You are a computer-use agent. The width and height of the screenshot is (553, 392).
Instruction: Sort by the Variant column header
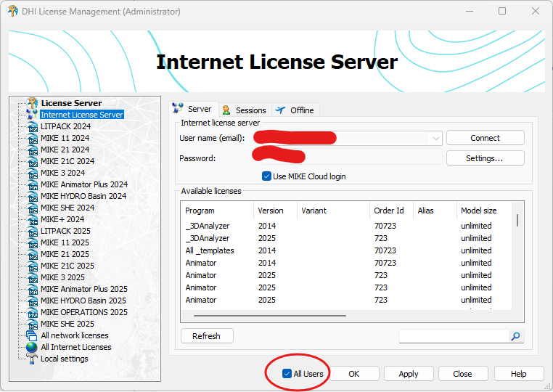coord(333,211)
